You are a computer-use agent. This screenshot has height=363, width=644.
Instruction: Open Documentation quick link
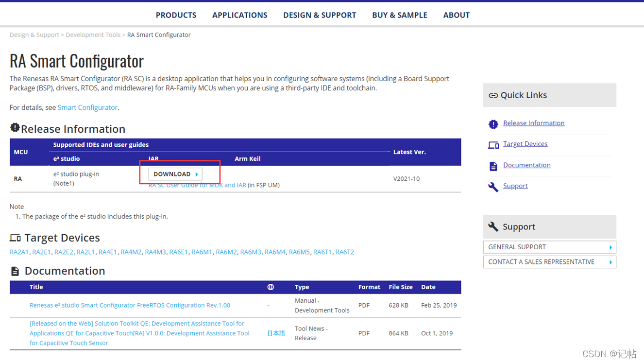tap(526, 165)
